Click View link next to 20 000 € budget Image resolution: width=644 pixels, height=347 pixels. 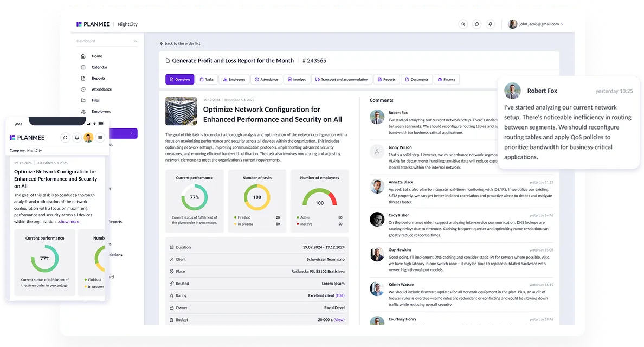(x=339, y=320)
